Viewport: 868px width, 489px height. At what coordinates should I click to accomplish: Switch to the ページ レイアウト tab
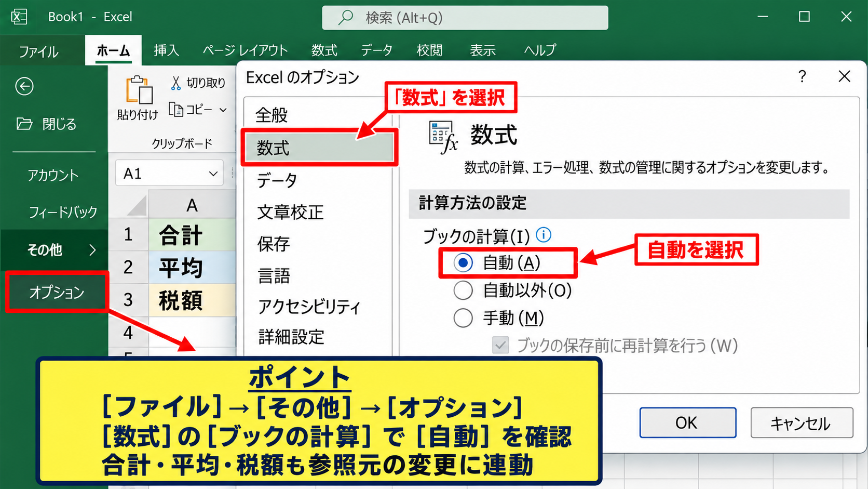pos(245,50)
